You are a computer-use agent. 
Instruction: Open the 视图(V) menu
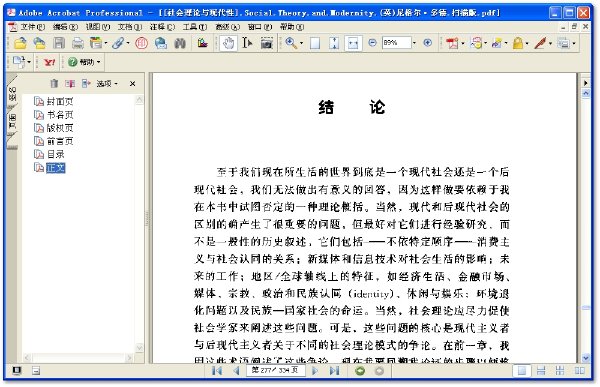click(98, 27)
